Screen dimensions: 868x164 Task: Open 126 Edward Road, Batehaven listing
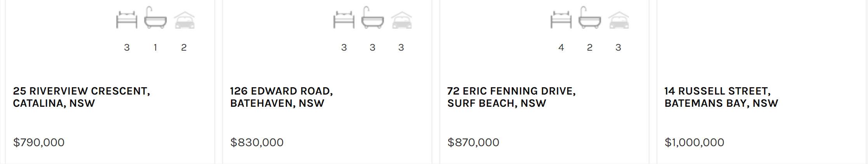tap(281, 97)
